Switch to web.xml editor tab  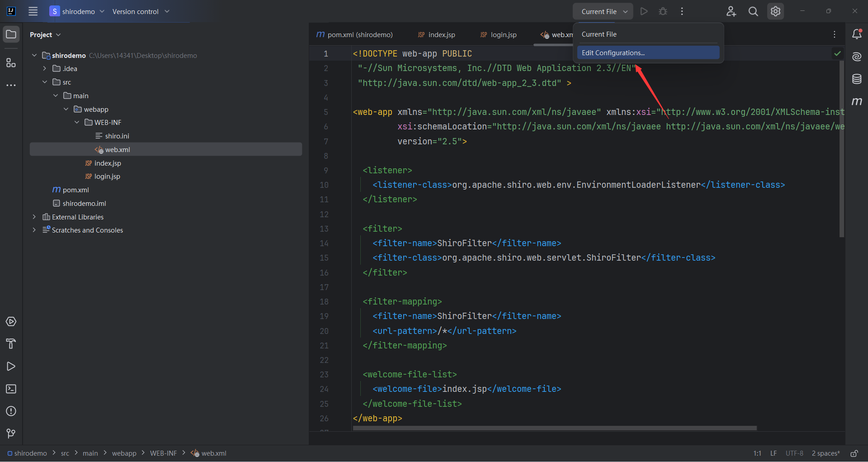click(557, 34)
